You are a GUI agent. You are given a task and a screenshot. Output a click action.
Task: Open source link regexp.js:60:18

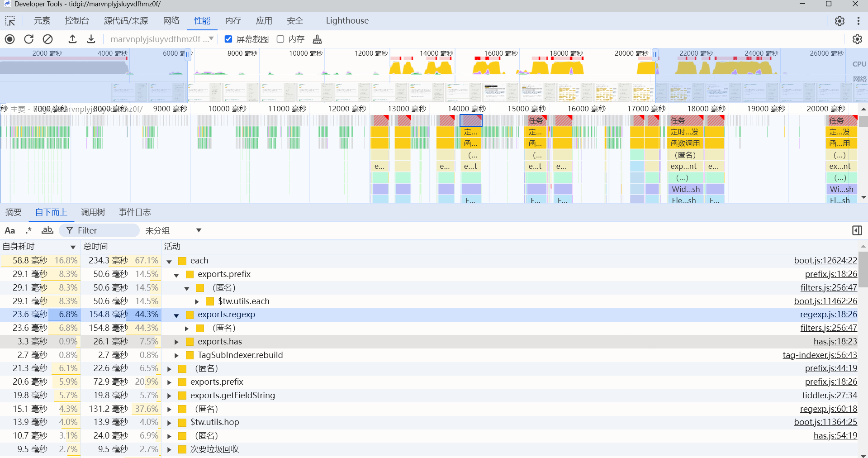[828, 409]
